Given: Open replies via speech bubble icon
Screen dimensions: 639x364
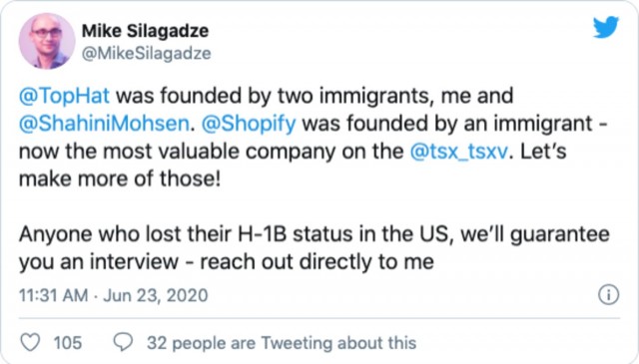Looking at the screenshot, I should pos(123,342).
